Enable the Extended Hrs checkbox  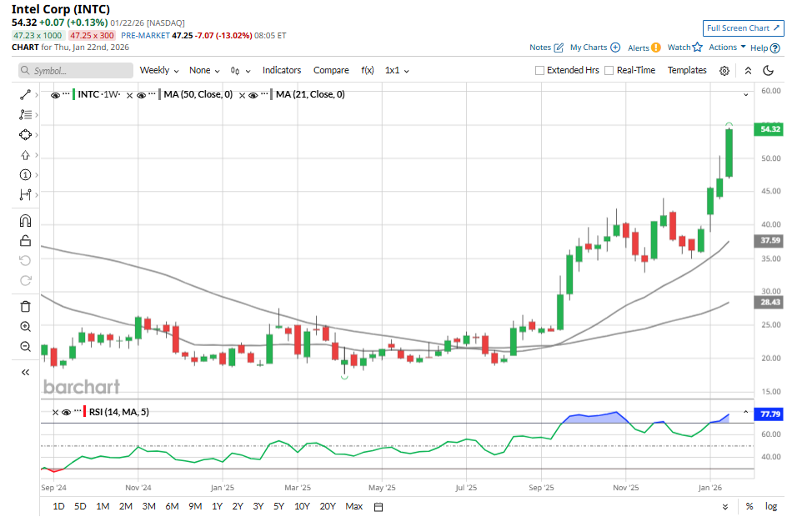click(539, 71)
